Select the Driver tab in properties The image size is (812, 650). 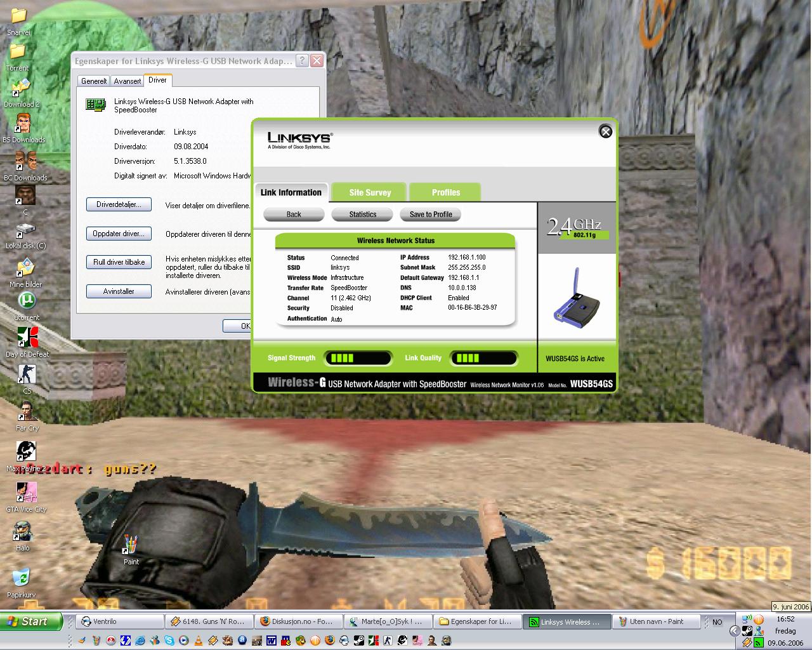tap(157, 80)
